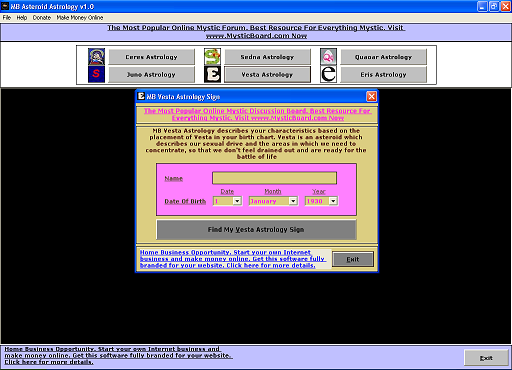Click the black E Vesta icon
512x370 pixels.
pos(212,74)
